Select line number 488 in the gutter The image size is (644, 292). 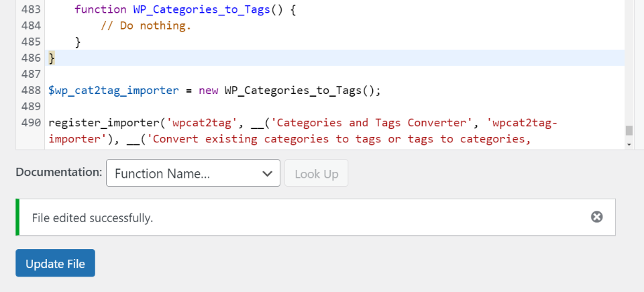click(32, 91)
